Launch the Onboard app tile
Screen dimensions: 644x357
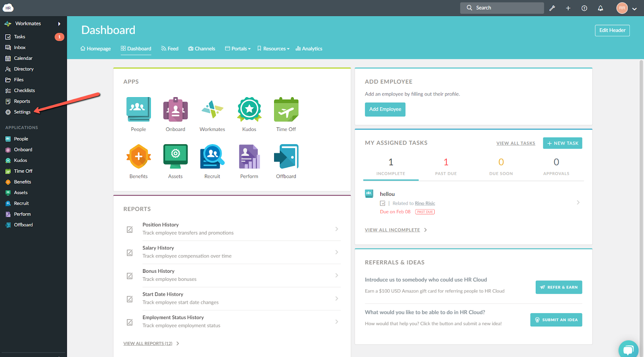point(175,110)
